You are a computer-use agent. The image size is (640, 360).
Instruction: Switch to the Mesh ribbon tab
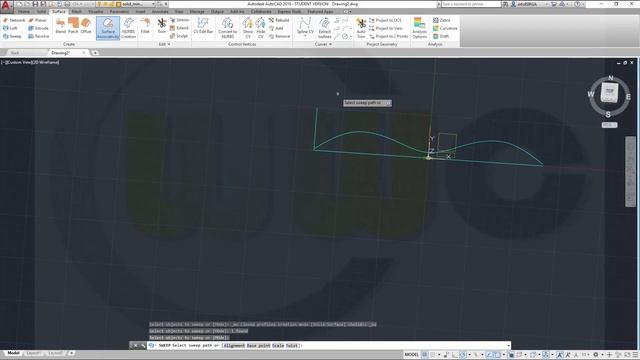(x=77, y=12)
